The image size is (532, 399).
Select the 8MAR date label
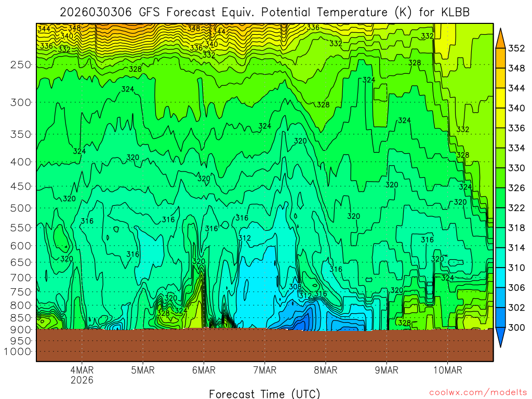[x=326, y=370]
